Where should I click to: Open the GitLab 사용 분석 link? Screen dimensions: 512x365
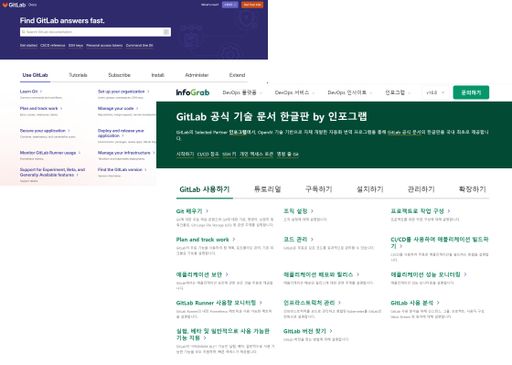click(415, 303)
